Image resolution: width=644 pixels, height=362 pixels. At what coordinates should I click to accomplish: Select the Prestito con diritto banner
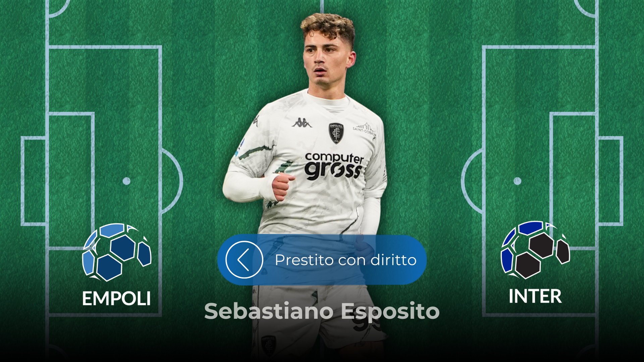point(322,260)
